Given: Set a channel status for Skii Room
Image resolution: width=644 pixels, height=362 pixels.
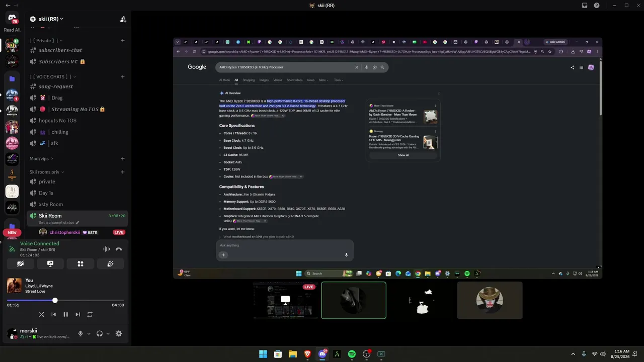Looking at the screenshot, I should pyautogui.click(x=59, y=223).
